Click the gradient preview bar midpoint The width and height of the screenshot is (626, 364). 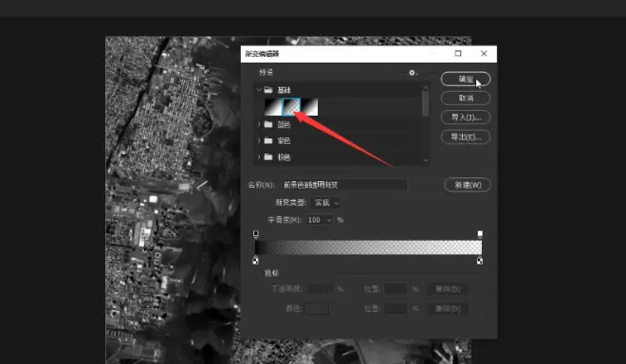(x=368, y=247)
